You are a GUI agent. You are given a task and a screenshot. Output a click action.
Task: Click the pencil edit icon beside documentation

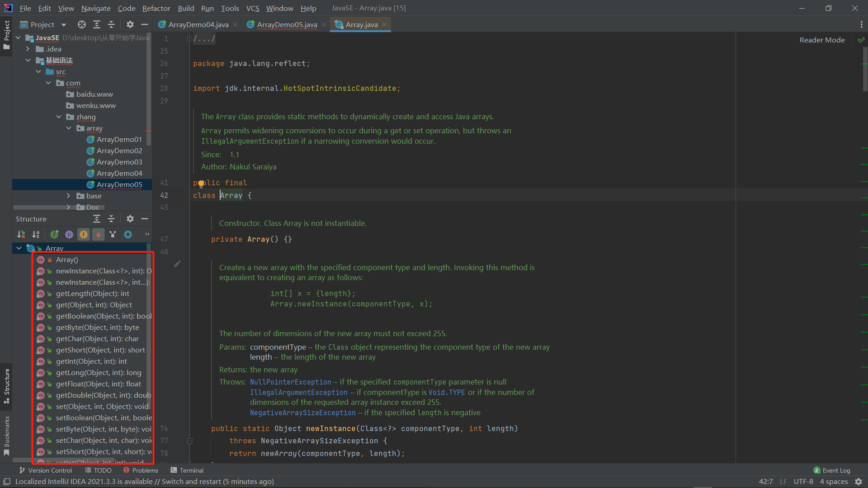pos(177,263)
